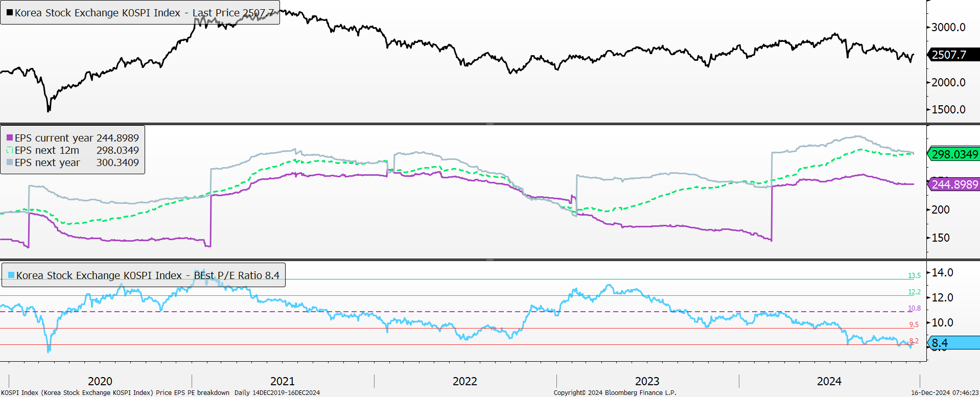Click the 2022 year label on time axis
Screen dimensions: 980x397
point(465,381)
